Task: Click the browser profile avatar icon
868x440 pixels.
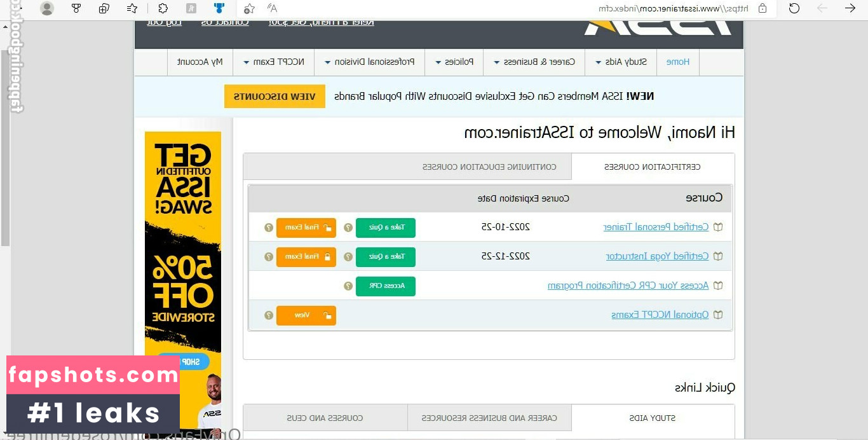Action: 47,8
